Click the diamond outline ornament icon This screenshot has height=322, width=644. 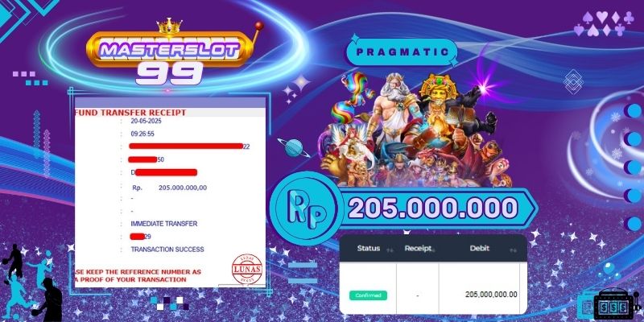pos(573,82)
